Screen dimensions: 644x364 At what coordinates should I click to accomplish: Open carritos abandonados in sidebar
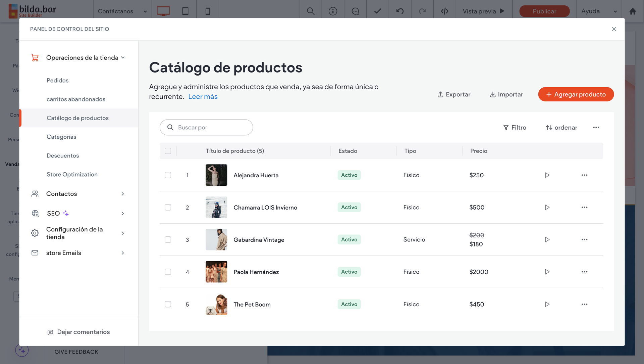[76, 99]
